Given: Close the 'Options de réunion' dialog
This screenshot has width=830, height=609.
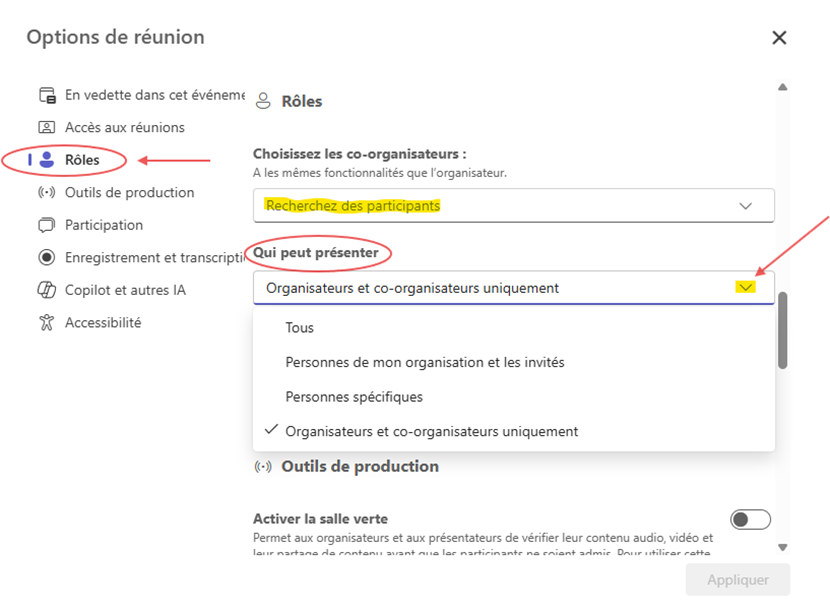Looking at the screenshot, I should click(779, 38).
